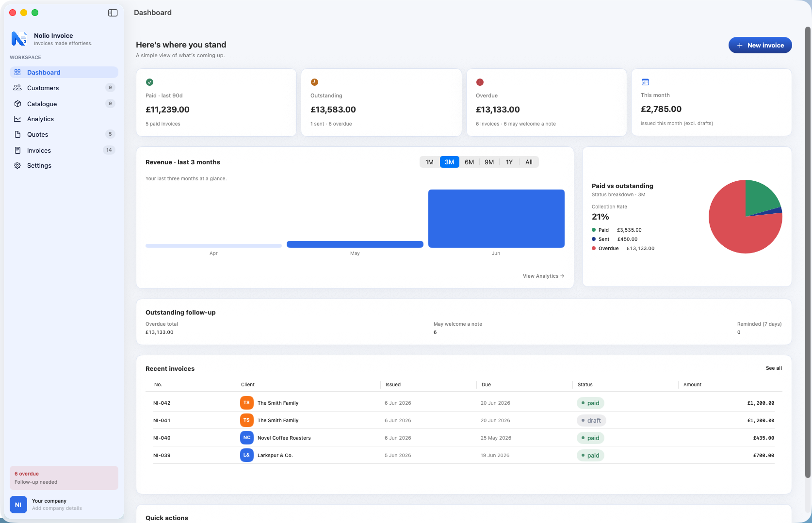Click See all recent invoices
Viewport: 812px width, 523px height.
pyautogui.click(x=774, y=368)
